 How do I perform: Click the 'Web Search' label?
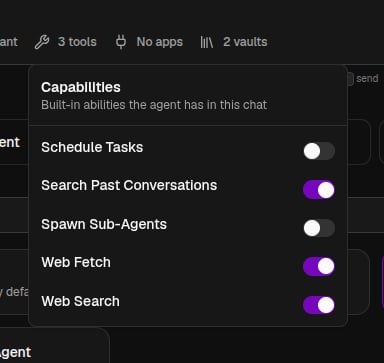pyautogui.click(x=80, y=301)
